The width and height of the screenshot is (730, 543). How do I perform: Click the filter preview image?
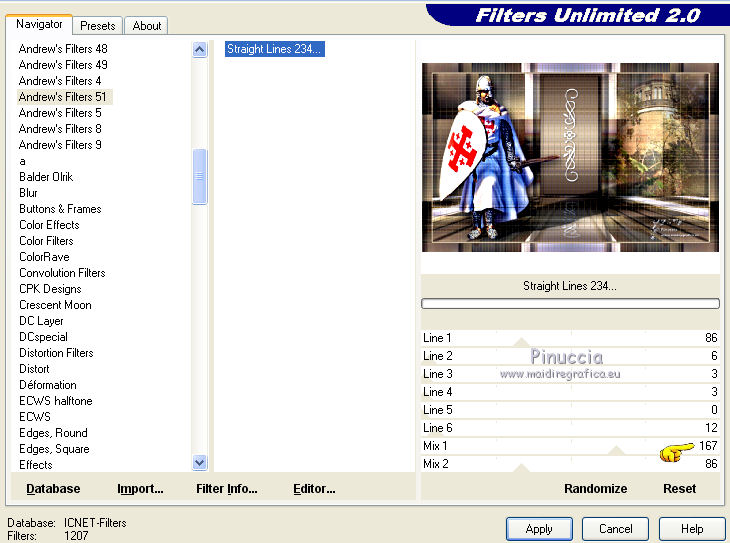pos(570,157)
